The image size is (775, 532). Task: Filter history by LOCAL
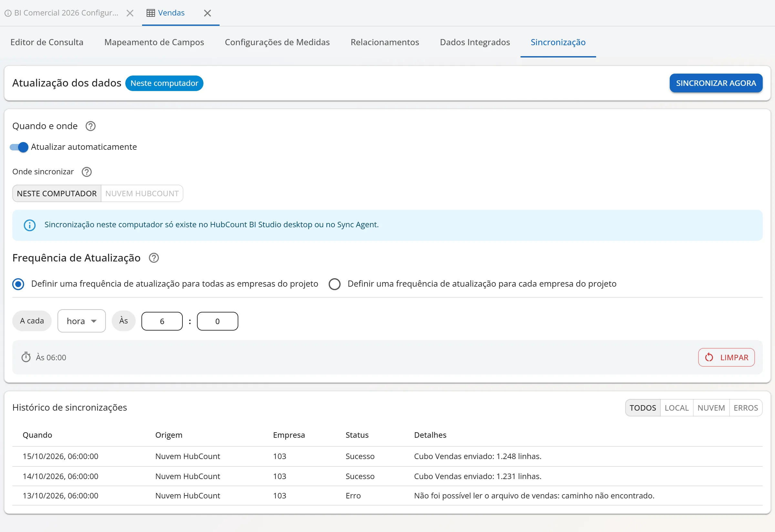click(x=677, y=408)
